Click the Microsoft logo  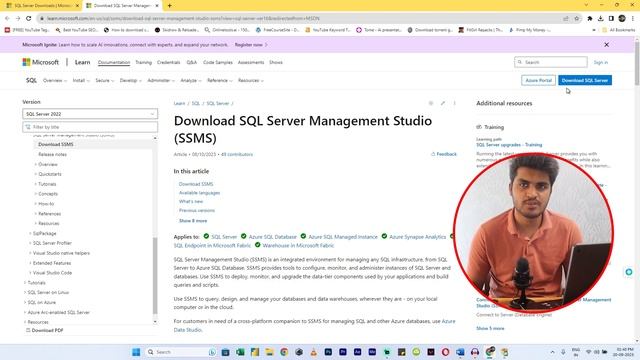point(40,62)
